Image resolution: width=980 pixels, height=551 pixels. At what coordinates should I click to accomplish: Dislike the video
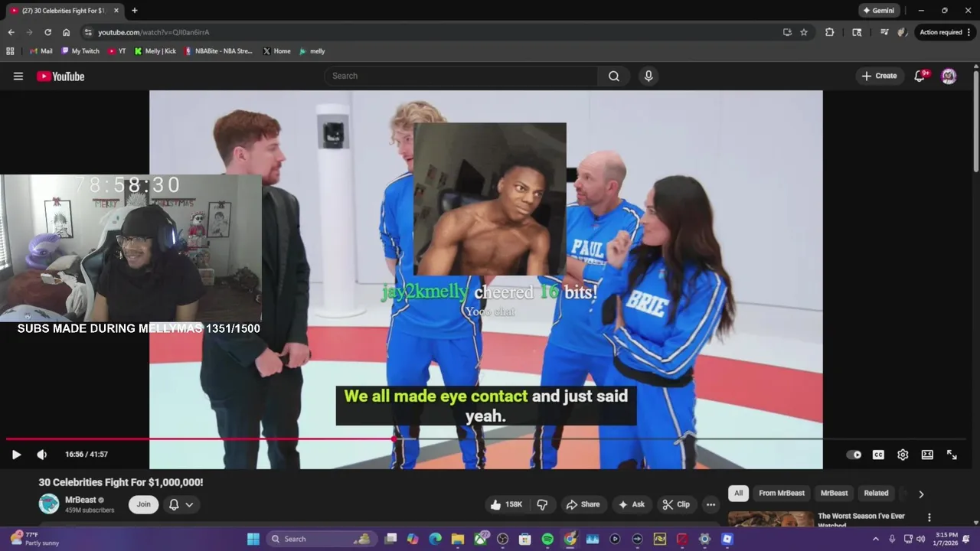pos(542,504)
